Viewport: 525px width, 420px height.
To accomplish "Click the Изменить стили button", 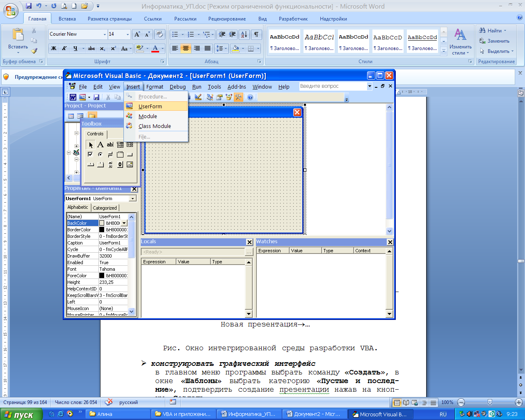I will [460, 42].
